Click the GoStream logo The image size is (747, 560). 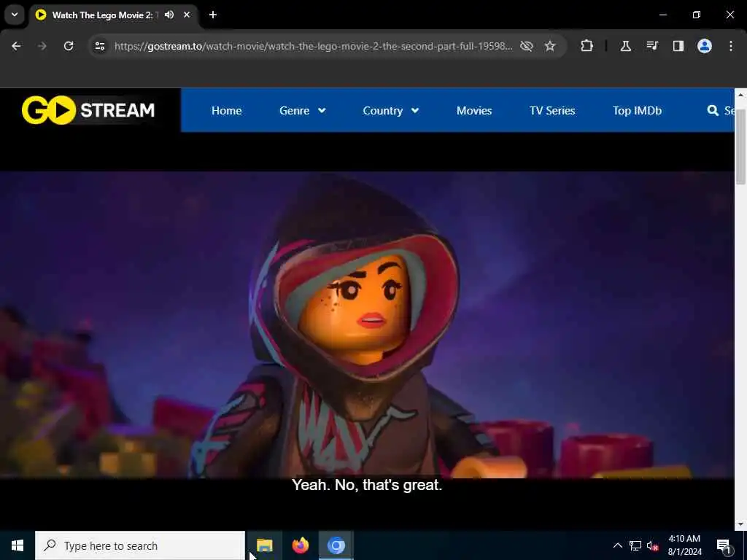pyautogui.click(x=88, y=110)
